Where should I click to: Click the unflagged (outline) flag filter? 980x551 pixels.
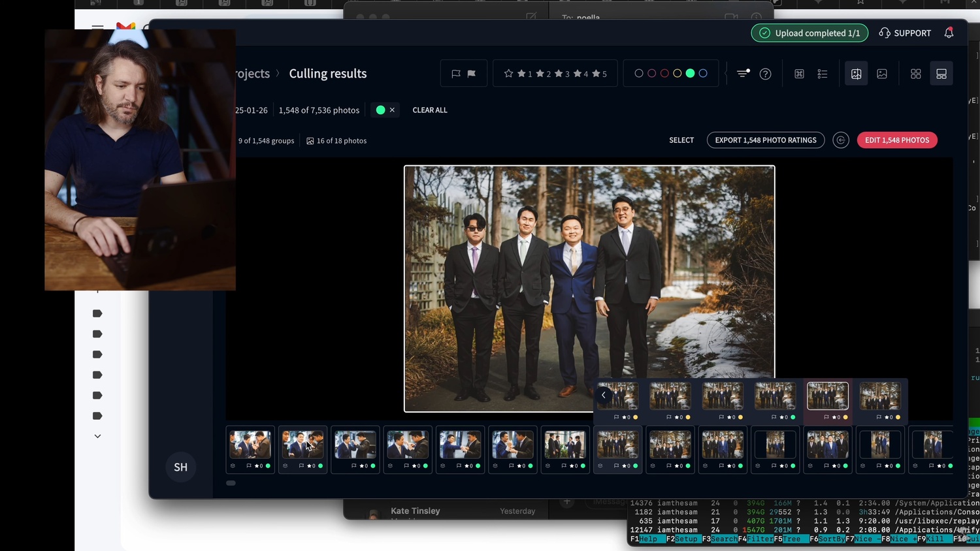[456, 74]
